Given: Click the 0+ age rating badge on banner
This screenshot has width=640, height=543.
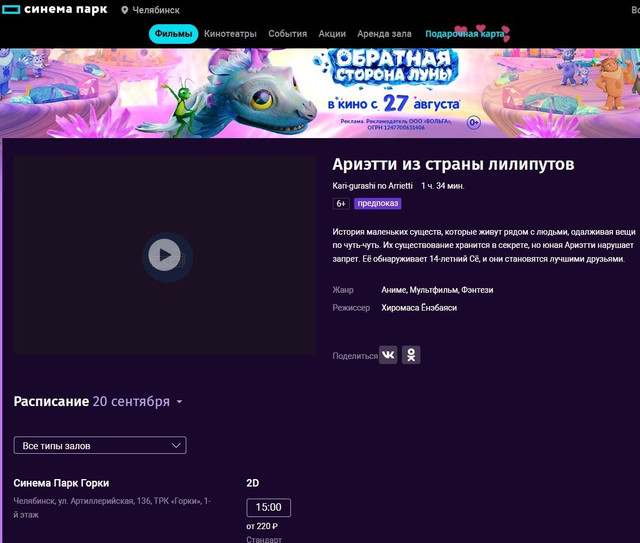Looking at the screenshot, I should pyautogui.click(x=473, y=122).
